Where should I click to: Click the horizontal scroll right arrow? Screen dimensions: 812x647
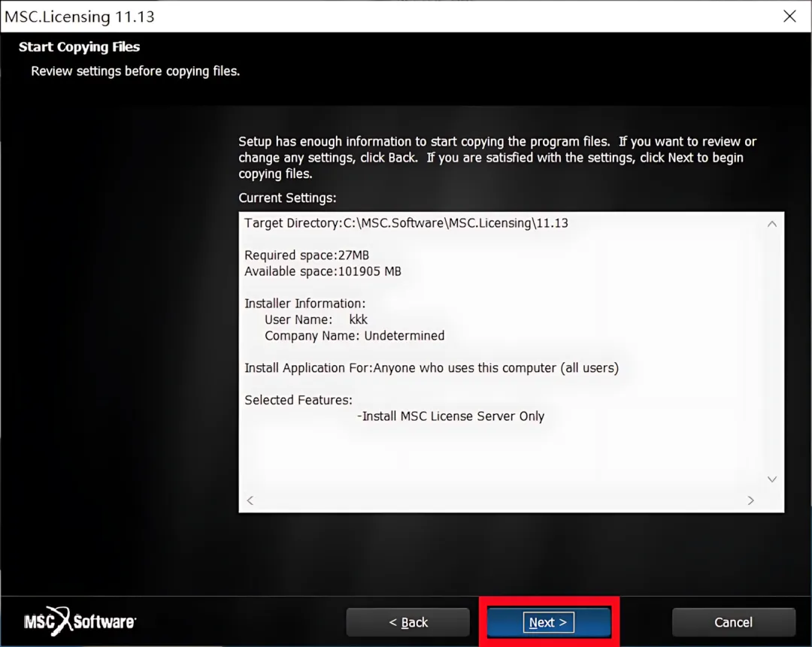tap(750, 500)
